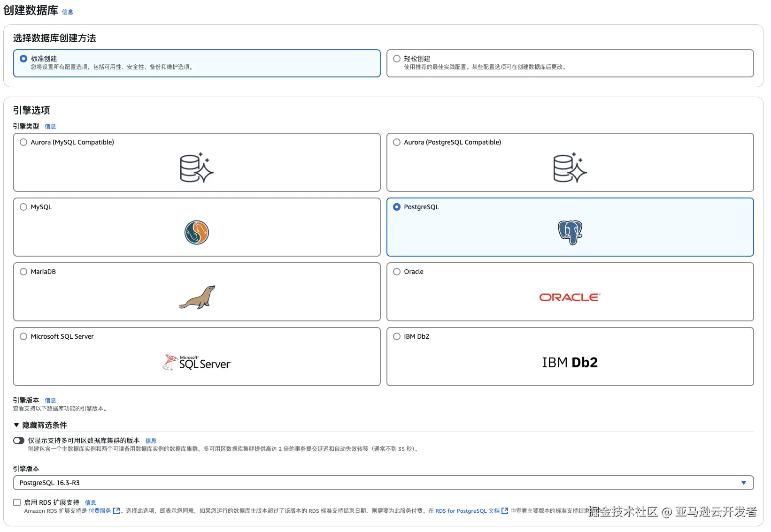Click the MySQL dolphin logo

[197, 233]
